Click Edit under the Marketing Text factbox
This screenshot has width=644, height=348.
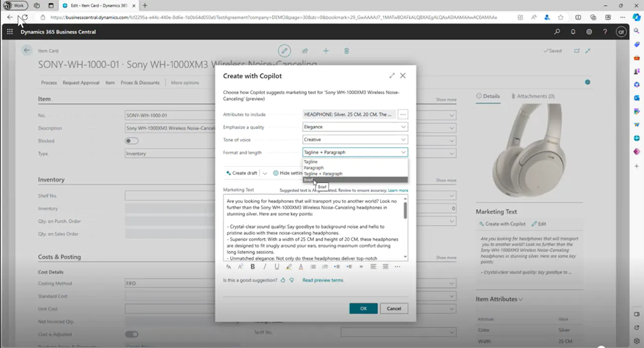click(x=539, y=224)
